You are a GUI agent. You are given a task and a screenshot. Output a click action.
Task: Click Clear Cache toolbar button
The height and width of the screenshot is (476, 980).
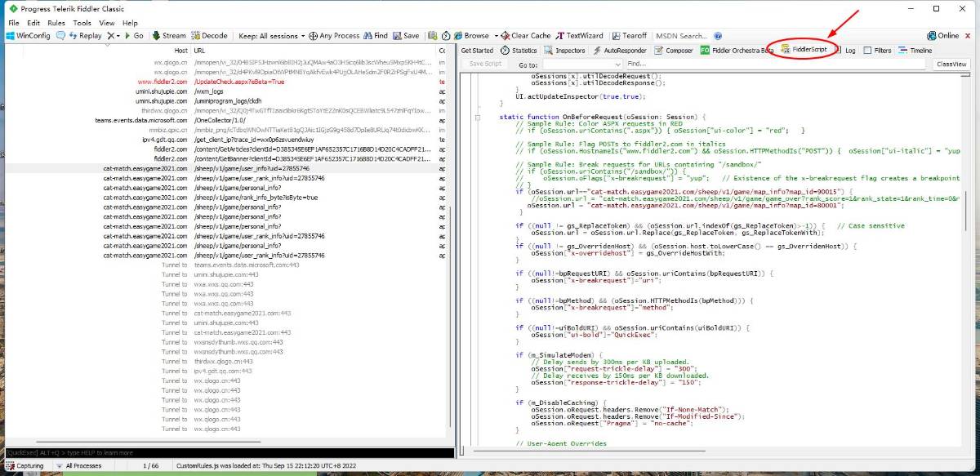[x=527, y=36]
